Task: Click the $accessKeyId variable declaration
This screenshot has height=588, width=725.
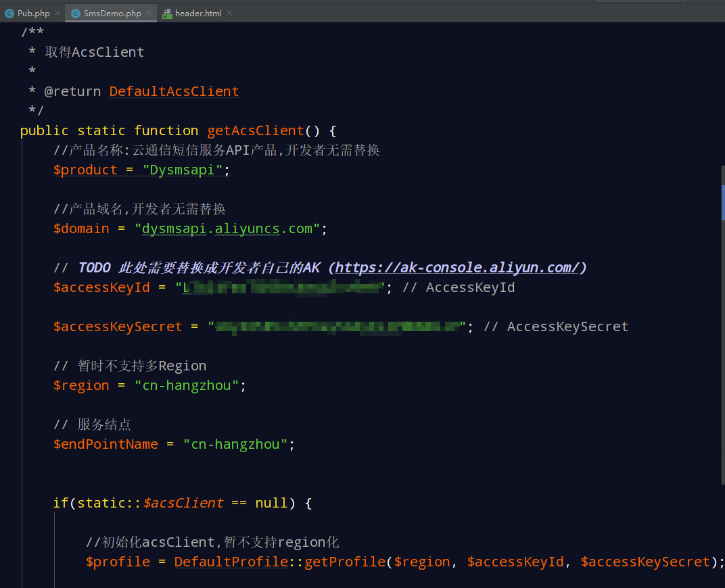Action: [x=101, y=287]
